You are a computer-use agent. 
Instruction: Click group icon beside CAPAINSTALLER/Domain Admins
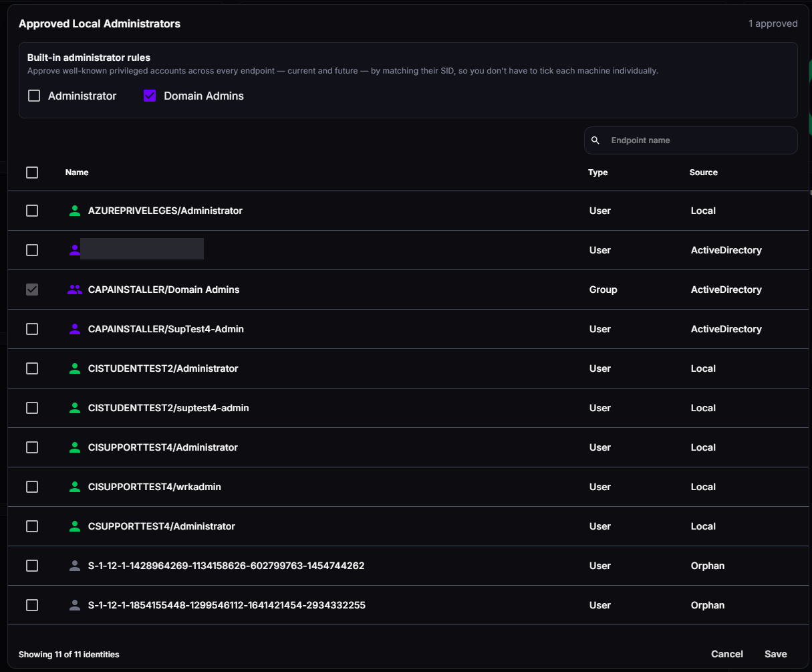click(x=75, y=290)
